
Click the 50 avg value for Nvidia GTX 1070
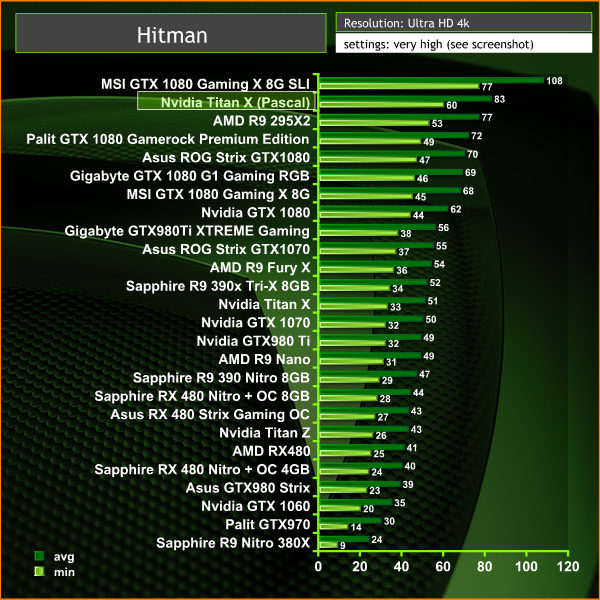click(x=431, y=320)
